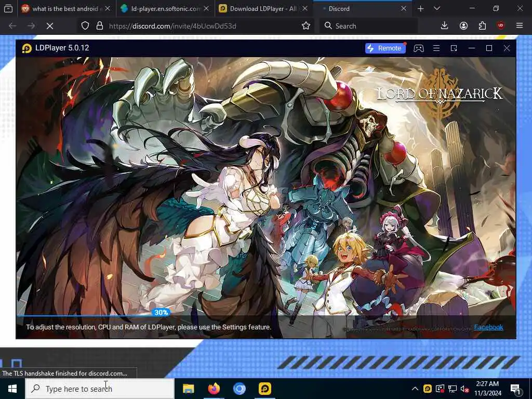Open the LDPlayer Remote feature

click(x=385, y=48)
